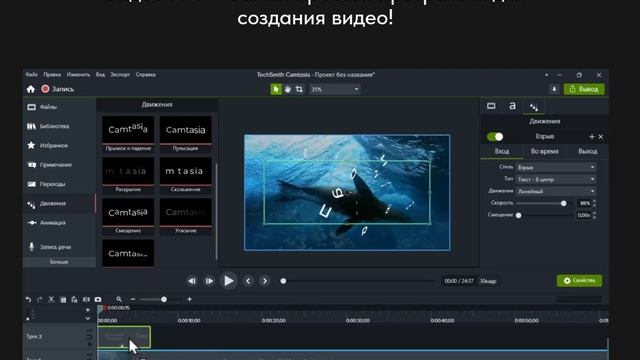
Task: Click the Redo icon
Action: 40,300
